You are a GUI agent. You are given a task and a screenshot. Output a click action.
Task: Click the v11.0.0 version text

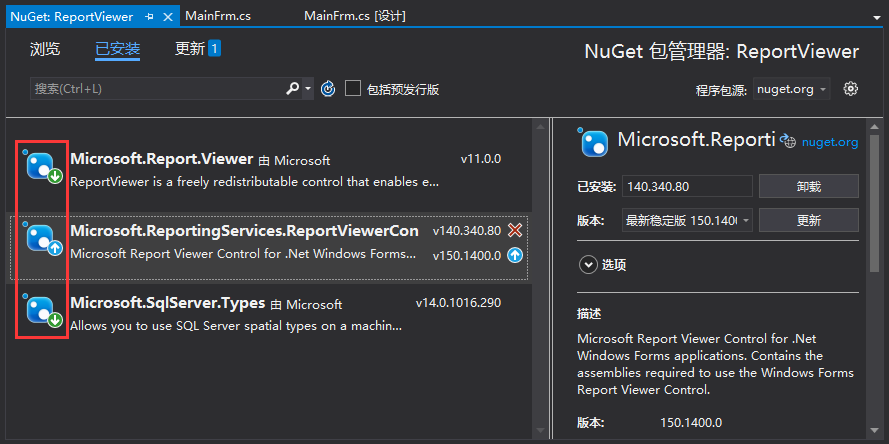481,159
